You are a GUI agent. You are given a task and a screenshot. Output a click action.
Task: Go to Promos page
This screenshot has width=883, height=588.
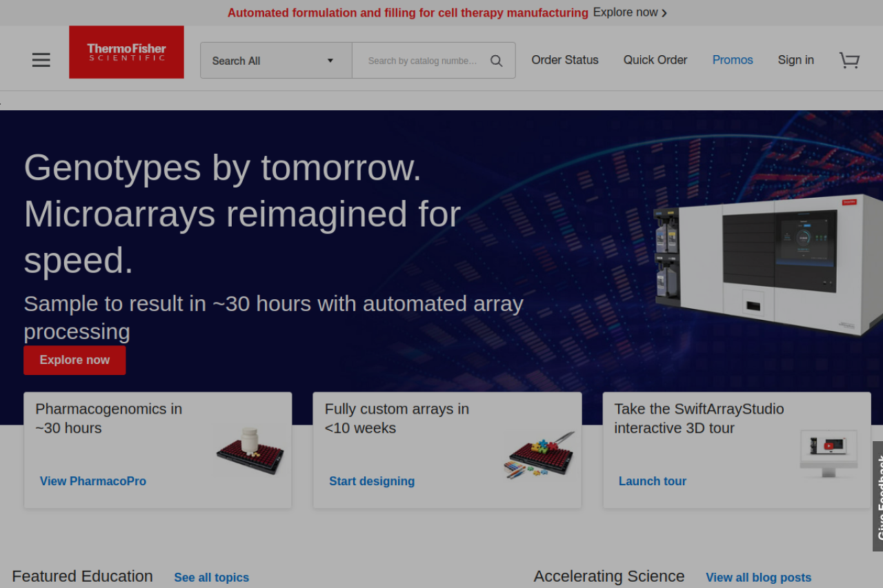click(732, 60)
